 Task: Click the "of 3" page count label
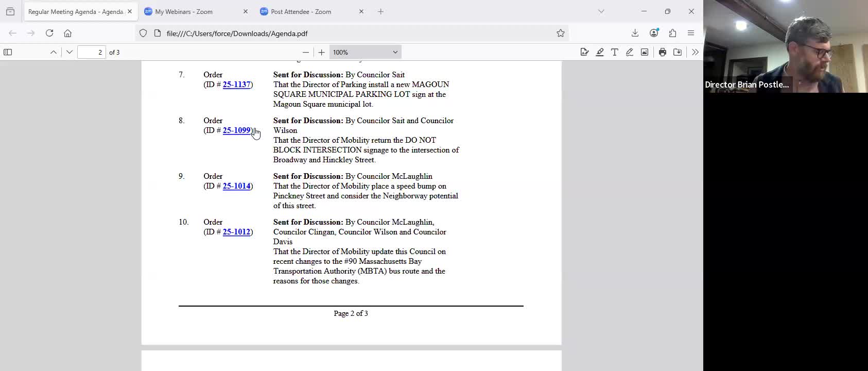(114, 52)
